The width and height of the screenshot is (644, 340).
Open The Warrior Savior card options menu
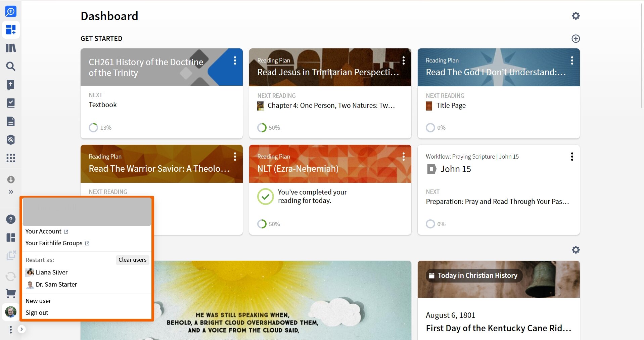pyautogui.click(x=235, y=157)
